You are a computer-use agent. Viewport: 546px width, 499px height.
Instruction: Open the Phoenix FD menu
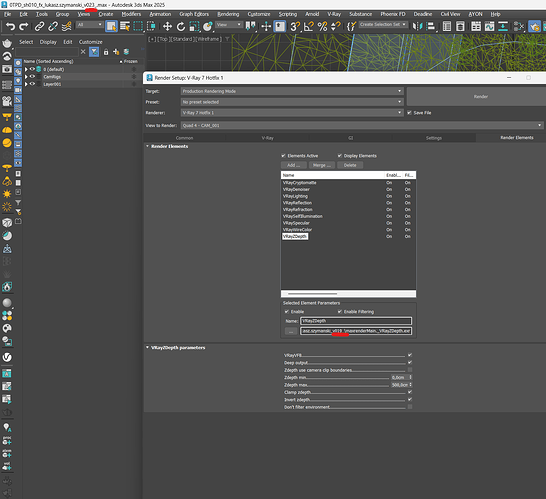coord(393,14)
